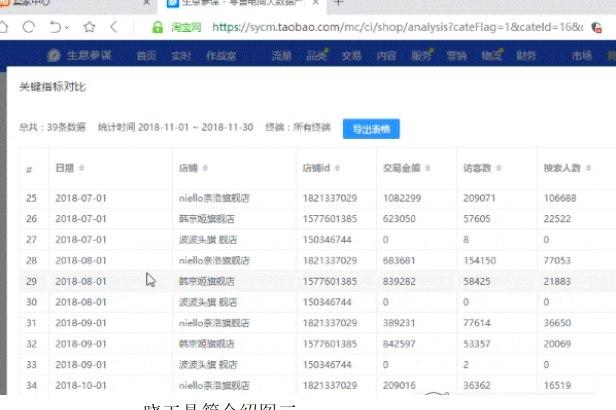Open the 内容 menu
Image resolution: width=616 pixels, height=410 pixels.
click(386, 56)
